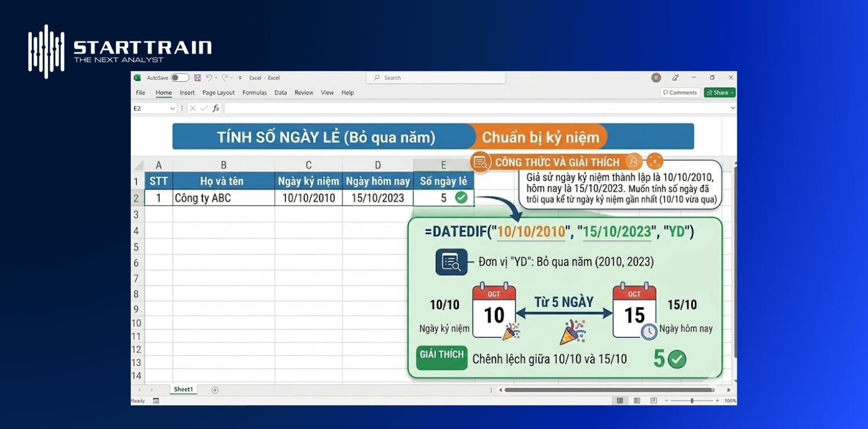
Task: Select Page Layout view icon in status bar
Action: pyautogui.click(x=637, y=400)
